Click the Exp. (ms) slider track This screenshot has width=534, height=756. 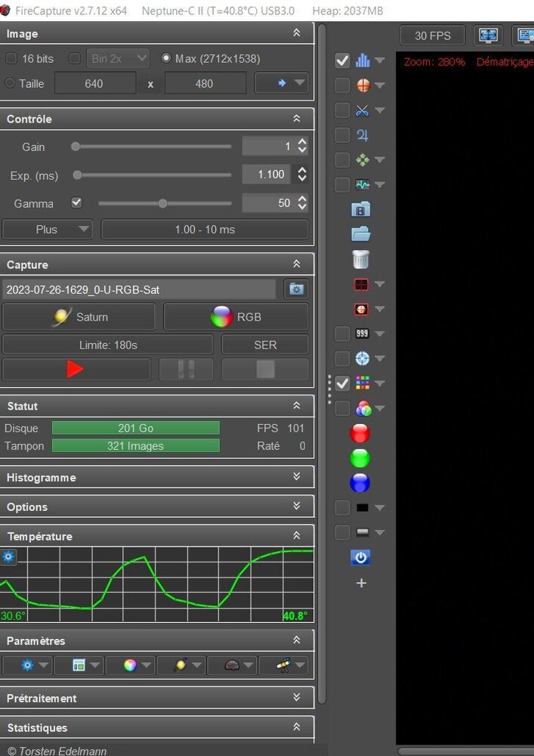(x=152, y=175)
